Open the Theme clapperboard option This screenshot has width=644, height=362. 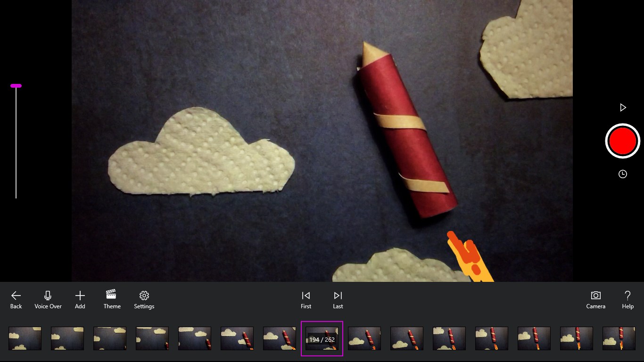(112, 300)
